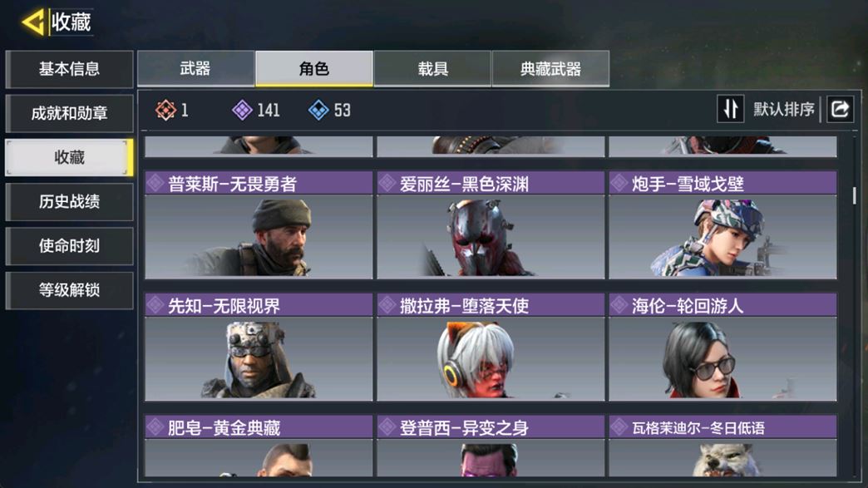Open 历史战绩 from the sidebar

pyautogui.click(x=69, y=202)
